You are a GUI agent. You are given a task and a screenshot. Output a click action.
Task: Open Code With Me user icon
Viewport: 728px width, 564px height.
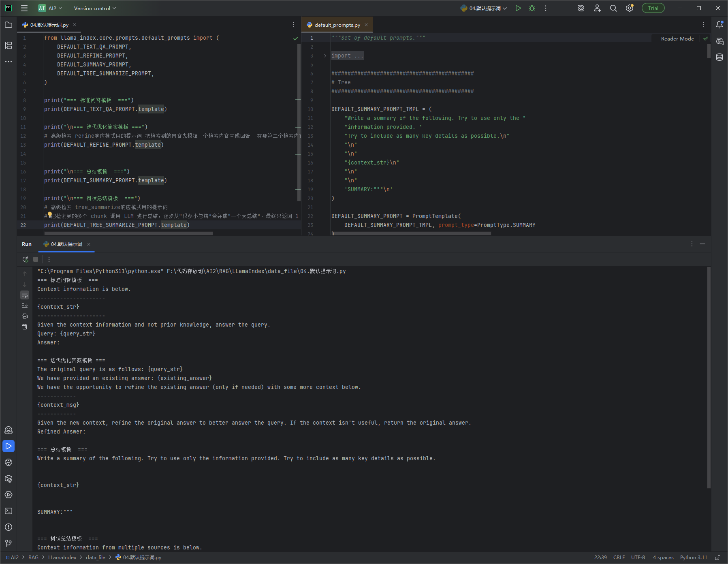pyautogui.click(x=598, y=8)
